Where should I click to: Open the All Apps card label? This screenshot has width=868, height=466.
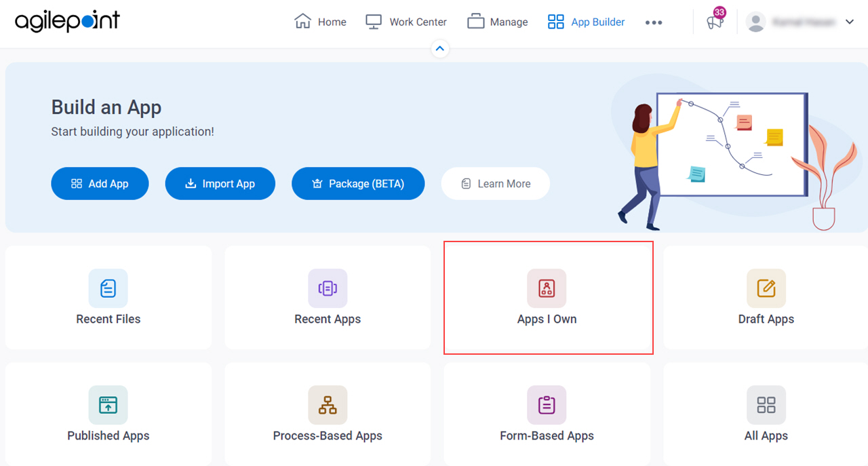click(x=766, y=435)
